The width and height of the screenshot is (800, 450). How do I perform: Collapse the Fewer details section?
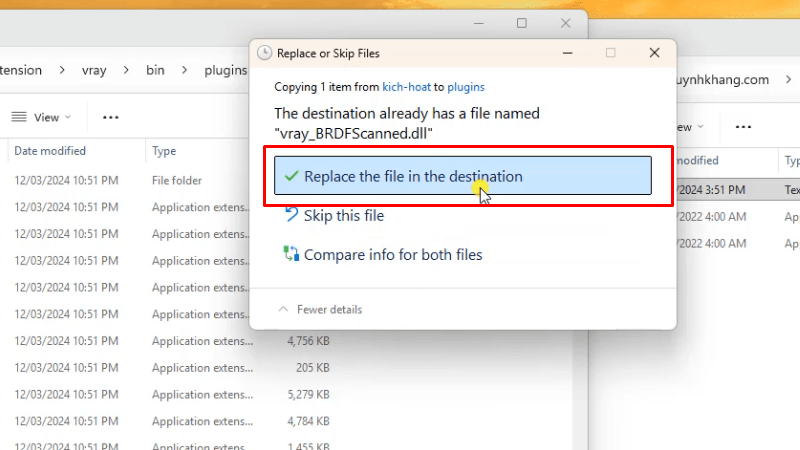point(321,309)
